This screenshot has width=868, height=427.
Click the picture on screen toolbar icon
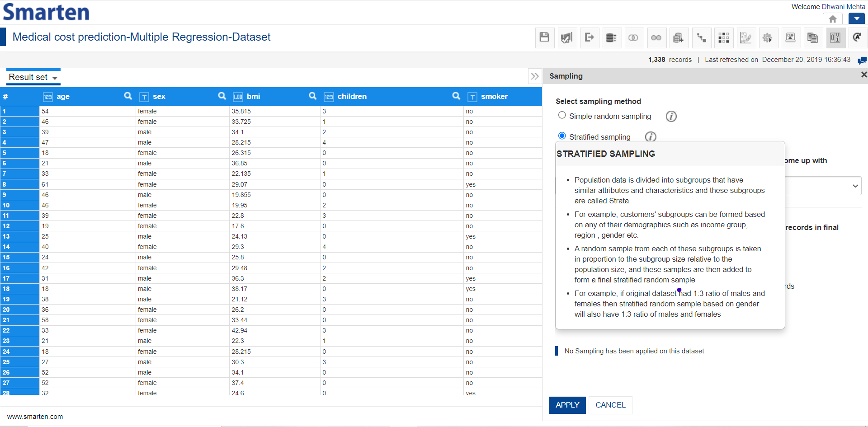[x=790, y=38]
